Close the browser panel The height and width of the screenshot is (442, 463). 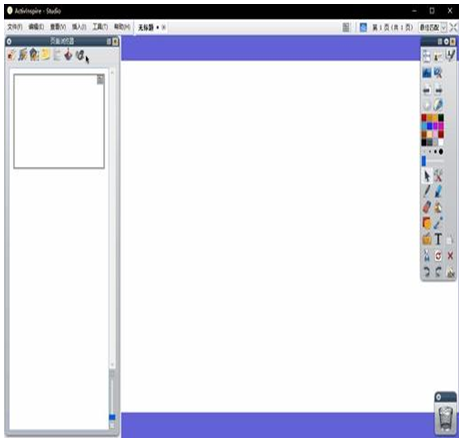pos(115,41)
